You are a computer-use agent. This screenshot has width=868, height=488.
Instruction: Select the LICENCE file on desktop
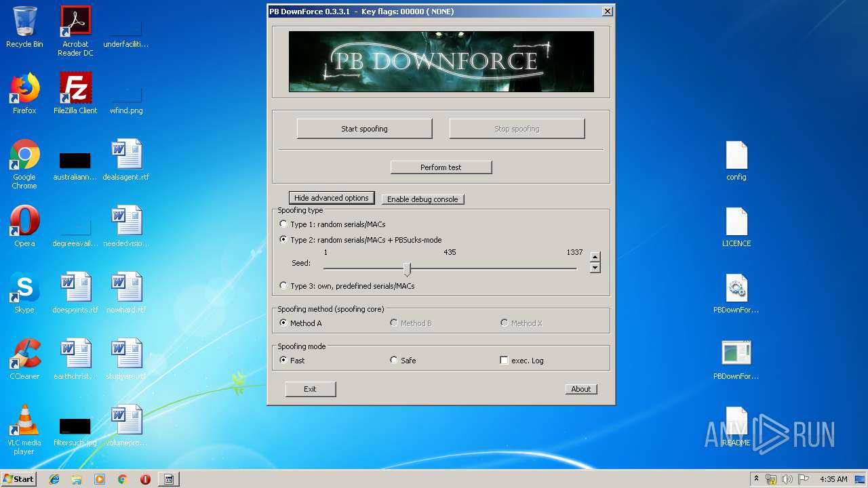pos(736,226)
